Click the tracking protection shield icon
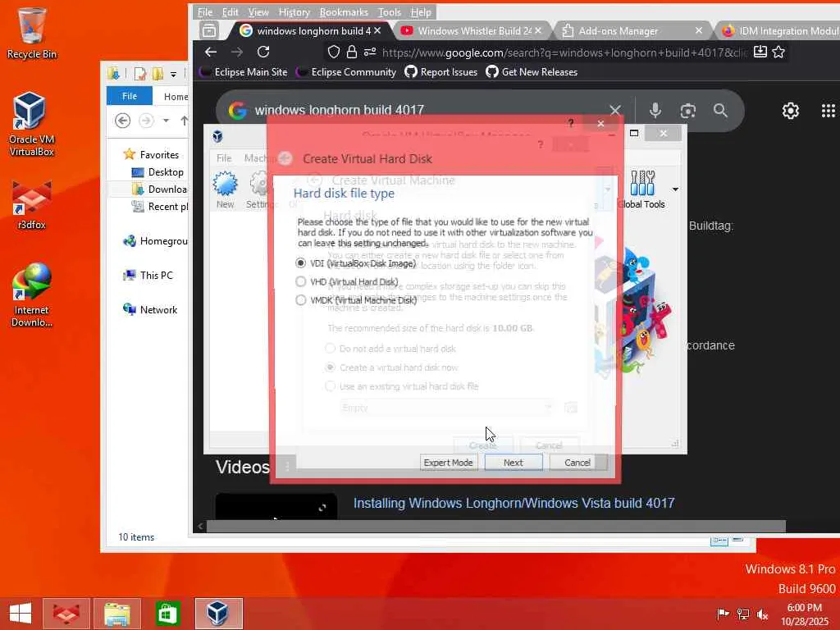 point(334,52)
